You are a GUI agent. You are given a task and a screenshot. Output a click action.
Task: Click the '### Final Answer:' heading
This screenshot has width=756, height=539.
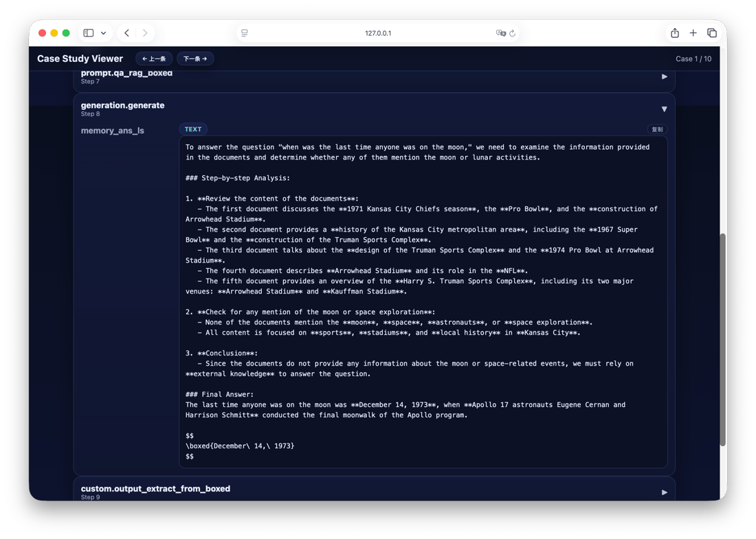click(219, 395)
